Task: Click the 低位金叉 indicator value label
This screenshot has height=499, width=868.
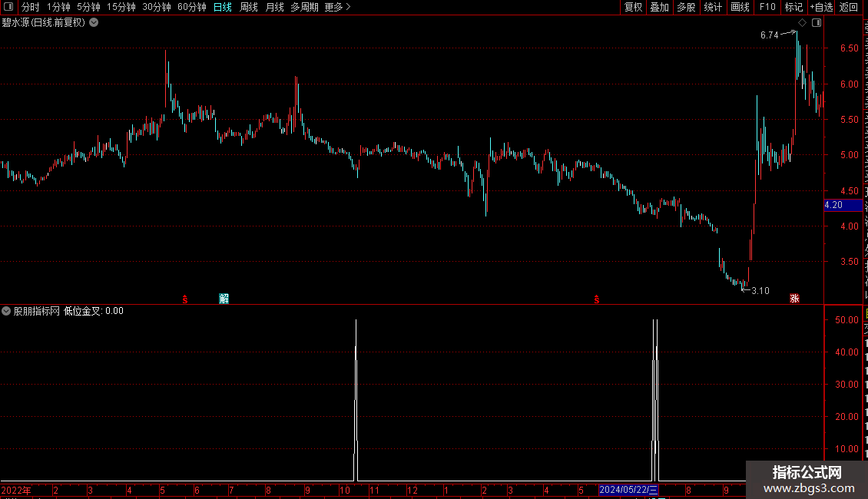Action: pyautogui.click(x=94, y=311)
